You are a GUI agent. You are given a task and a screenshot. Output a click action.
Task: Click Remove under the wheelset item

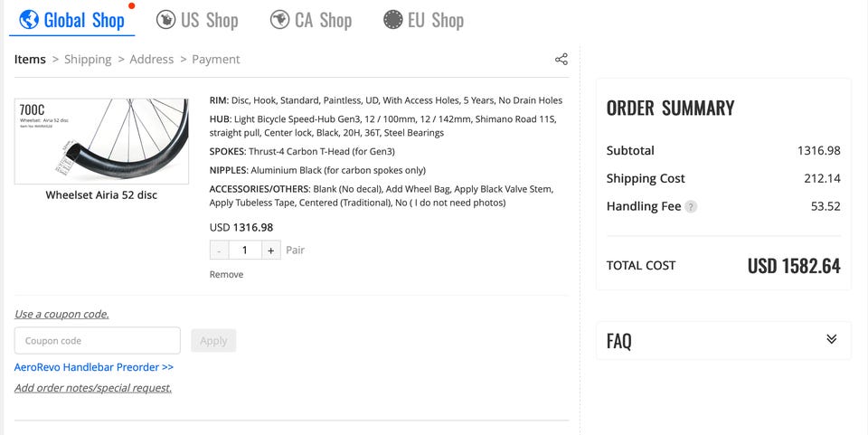point(226,274)
